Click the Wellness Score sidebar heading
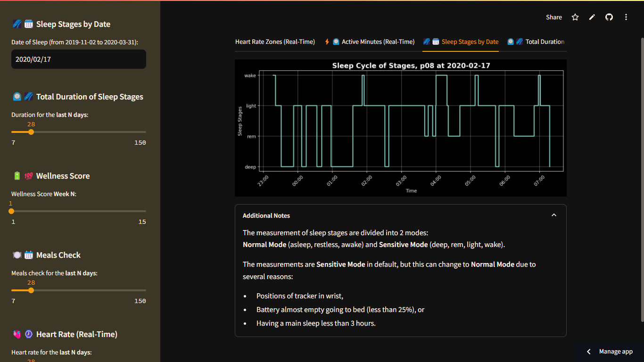This screenshot has height=362, width=644. tap(50, 176)
